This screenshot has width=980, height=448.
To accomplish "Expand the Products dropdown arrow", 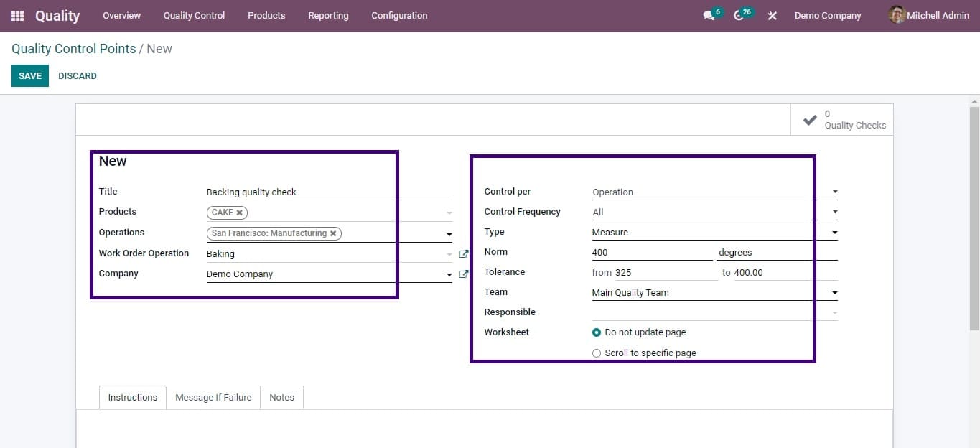I will click(449, 213).
